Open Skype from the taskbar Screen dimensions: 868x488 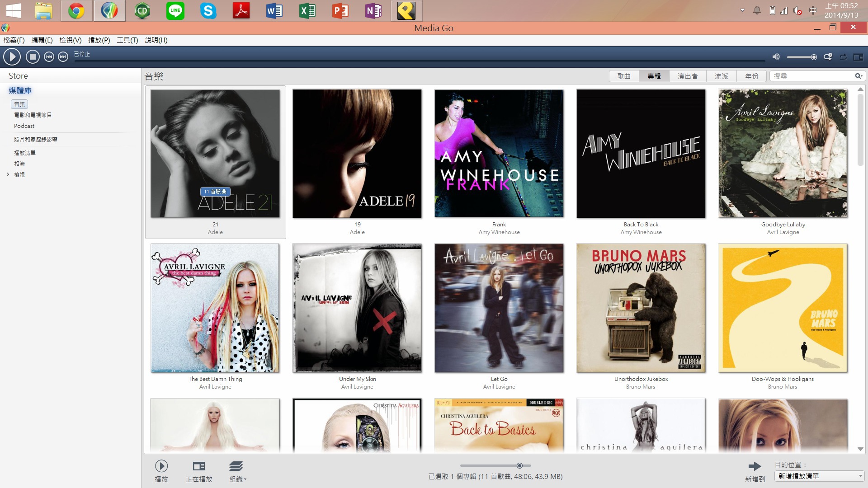tap(208, 11)
